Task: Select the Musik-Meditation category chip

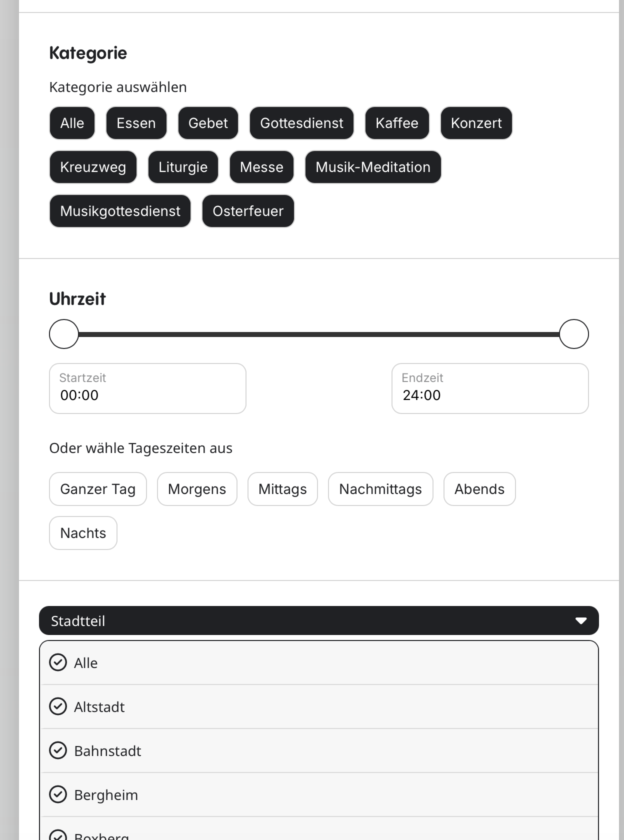Action: click(373, 167)
